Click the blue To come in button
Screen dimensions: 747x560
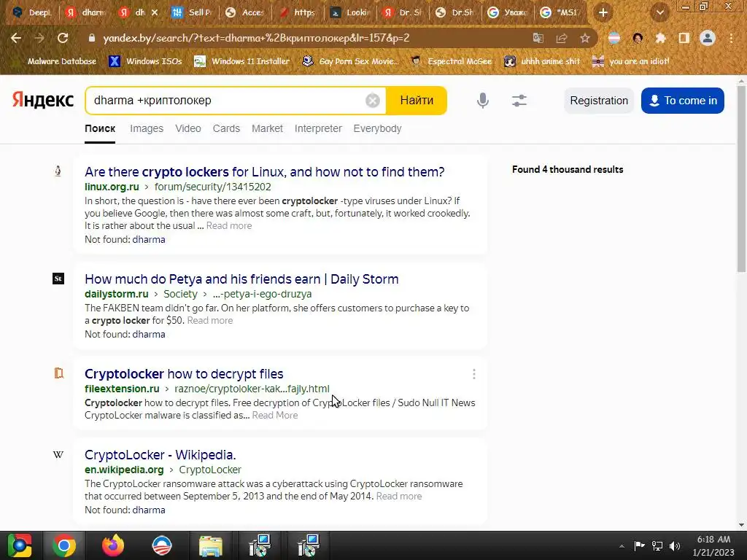coord(683,101)
